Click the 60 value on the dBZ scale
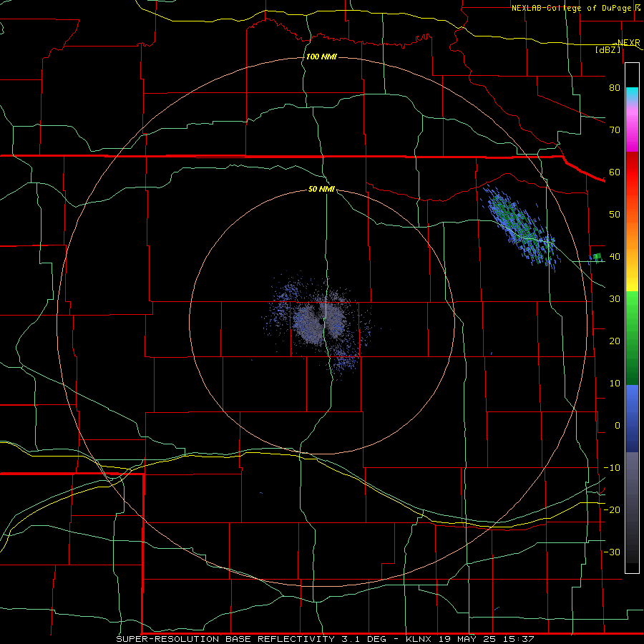Viewport: 644px width, 644px height. pos(615,172)
